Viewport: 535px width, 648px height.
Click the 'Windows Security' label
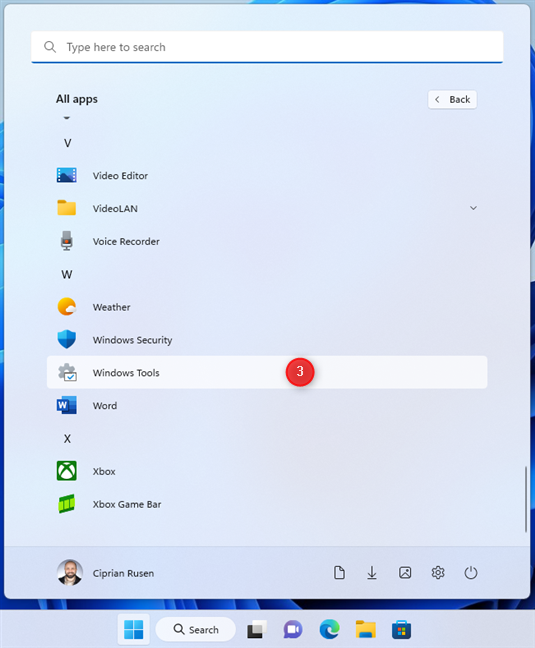click(x=132, y=340)
